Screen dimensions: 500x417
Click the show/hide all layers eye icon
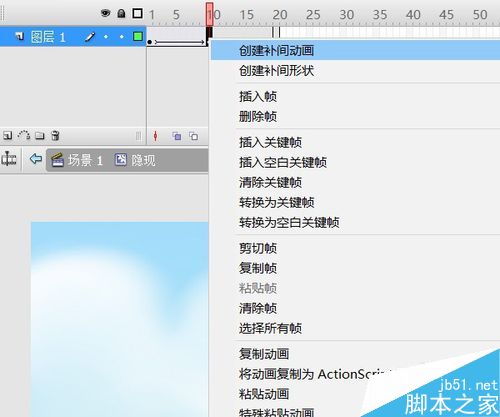(x=106, y=13)
